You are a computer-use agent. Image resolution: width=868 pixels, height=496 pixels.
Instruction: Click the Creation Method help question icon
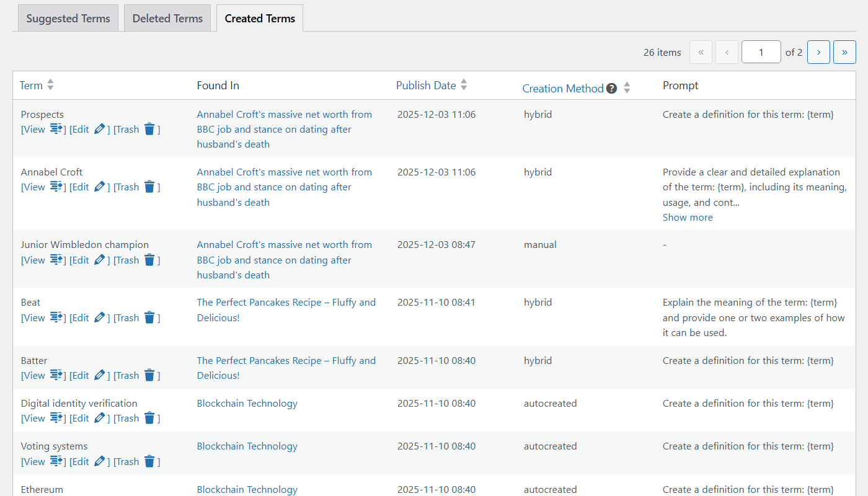(612, 88)
